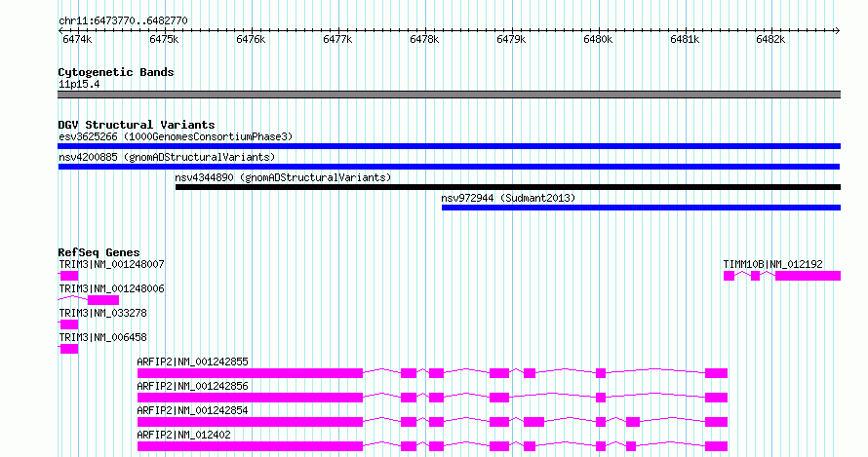Click the large first exon of ARFIP2 NM_001242856
Image resolution: width=868 pixels, height=457 pixels.
click(x=251, y=398)
